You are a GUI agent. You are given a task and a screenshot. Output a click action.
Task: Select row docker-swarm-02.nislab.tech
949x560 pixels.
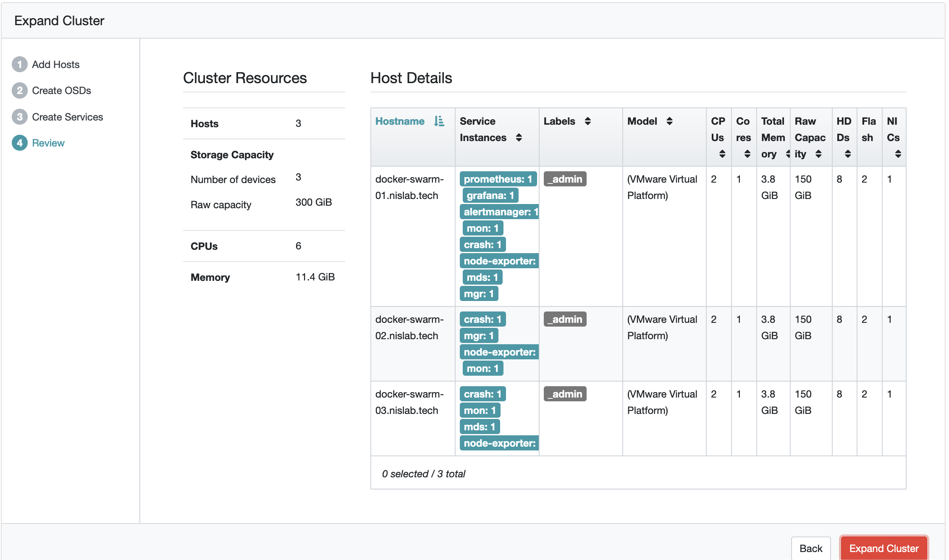pyautogui.click(x=409, y=327)
